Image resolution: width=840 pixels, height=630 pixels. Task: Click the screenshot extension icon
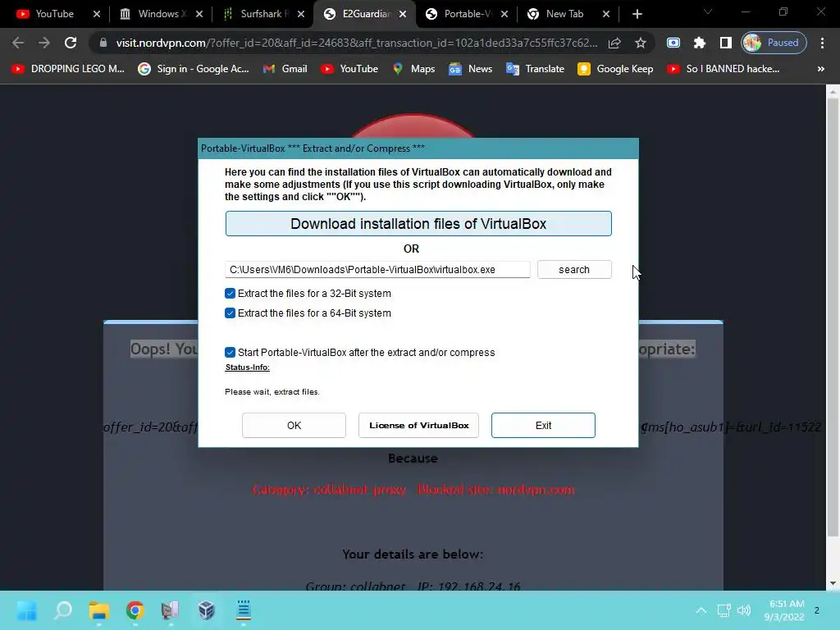pyautogui.click(x=673, y=43)
